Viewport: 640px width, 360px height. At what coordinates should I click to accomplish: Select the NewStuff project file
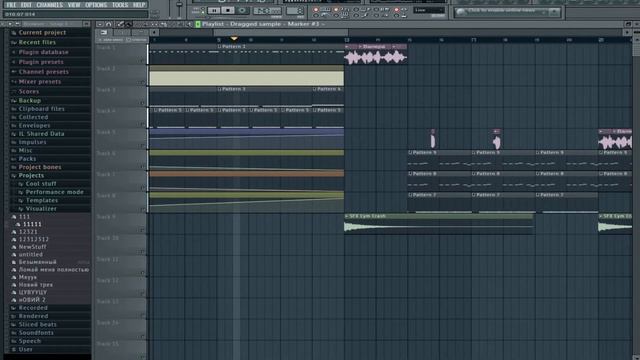(x=32, y=247)
